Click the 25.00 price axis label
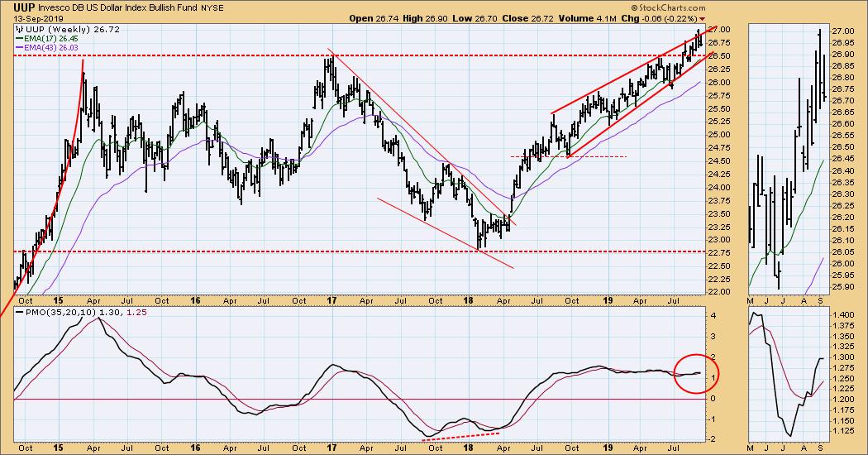 coord(721,135)
